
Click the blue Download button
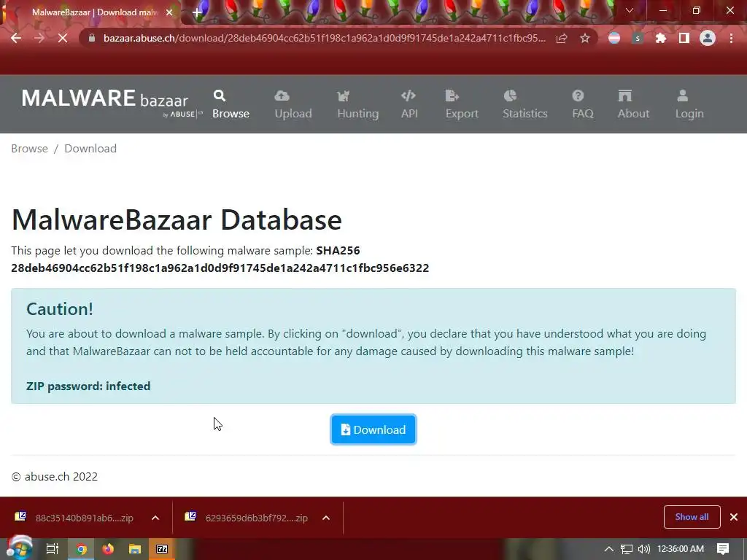(373, 429)
